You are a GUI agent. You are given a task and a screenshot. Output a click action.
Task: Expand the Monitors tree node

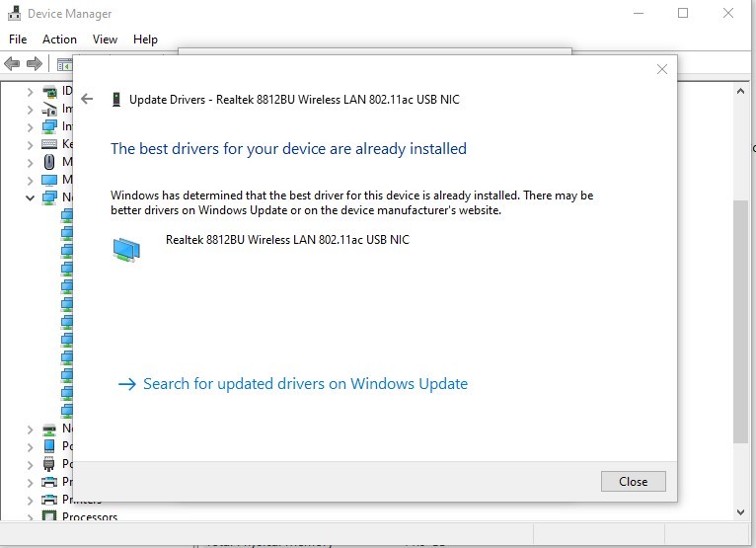point(30,181)
